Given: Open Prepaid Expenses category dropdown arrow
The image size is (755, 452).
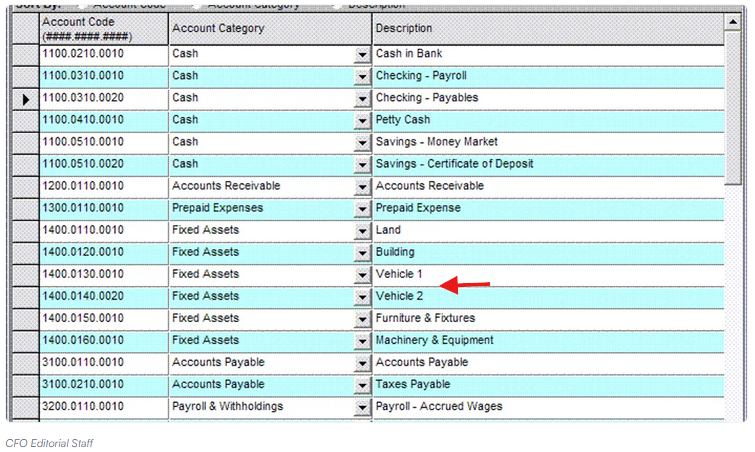Looking at the screenshot, I should (362, 209).
